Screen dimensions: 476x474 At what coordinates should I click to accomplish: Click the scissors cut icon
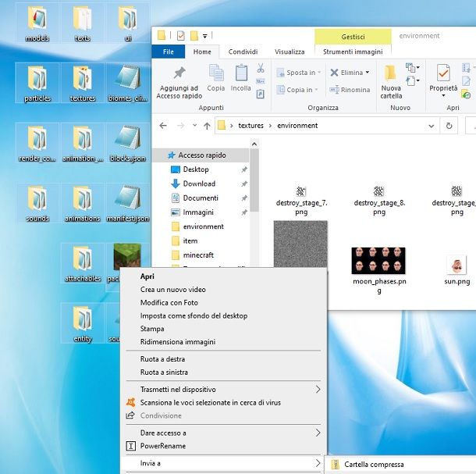pos(261,68)
